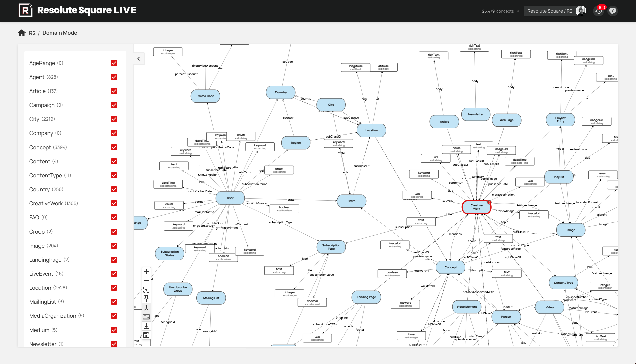636x364 pixels.
Task: Toggle the Campaign checkbox
Action: click(x=114, y=105)
